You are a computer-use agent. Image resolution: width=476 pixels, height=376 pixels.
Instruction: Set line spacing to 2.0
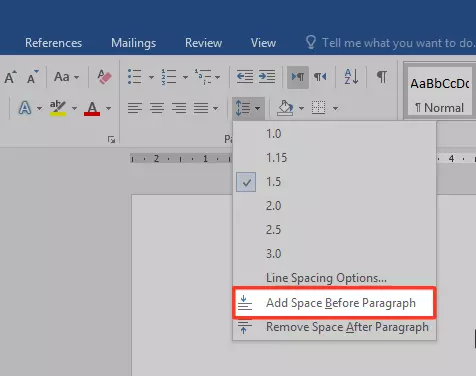pyautogui.click(x=334, y=206)
